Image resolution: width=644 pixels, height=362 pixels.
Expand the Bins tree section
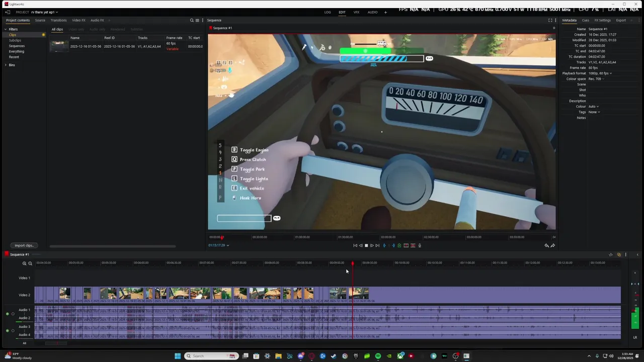(x=6, y=65)
